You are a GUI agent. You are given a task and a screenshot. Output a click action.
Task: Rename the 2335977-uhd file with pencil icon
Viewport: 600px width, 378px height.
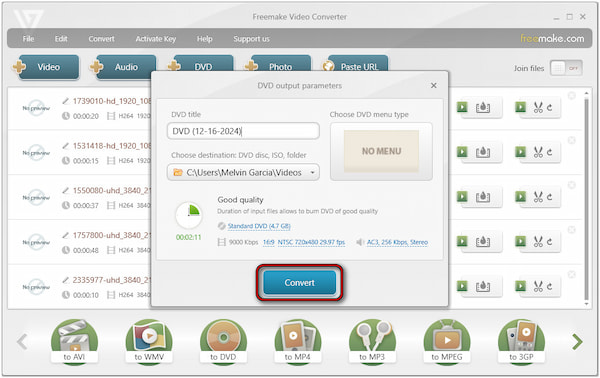click(x=65, y=280)
